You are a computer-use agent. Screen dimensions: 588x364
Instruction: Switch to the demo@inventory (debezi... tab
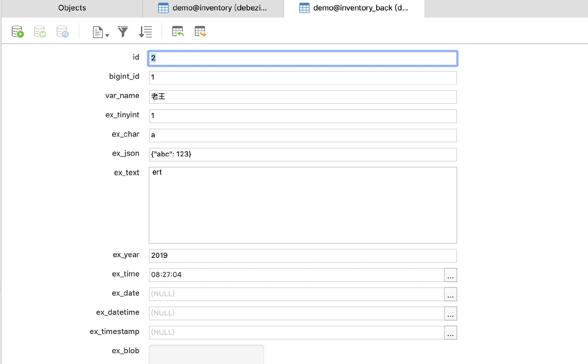tap(213, 8)
